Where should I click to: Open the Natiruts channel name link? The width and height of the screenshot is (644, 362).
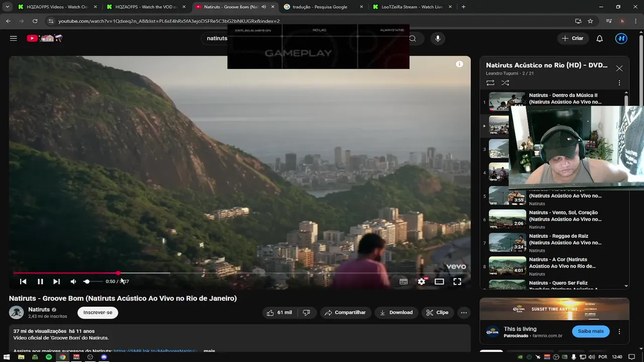click(39, 309)
